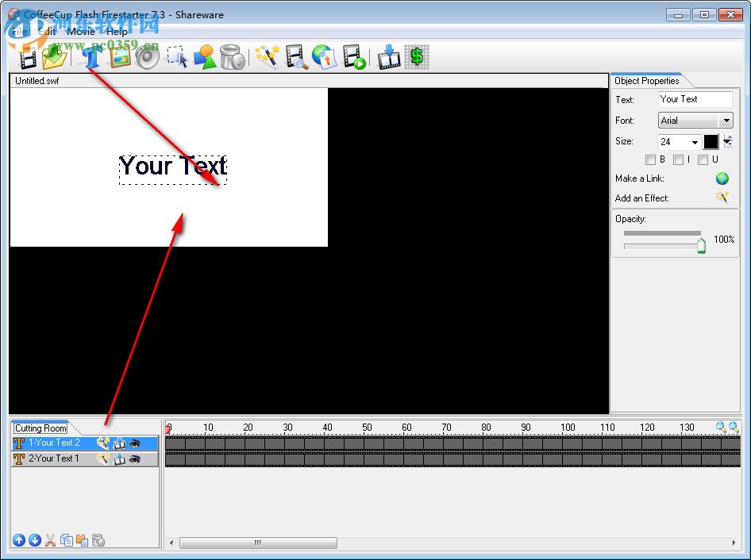The width and height of the screenshot is (751, 560).
Task: Copy layer using the copy icon
Action: pyautogui.click(x=67, y=540)
